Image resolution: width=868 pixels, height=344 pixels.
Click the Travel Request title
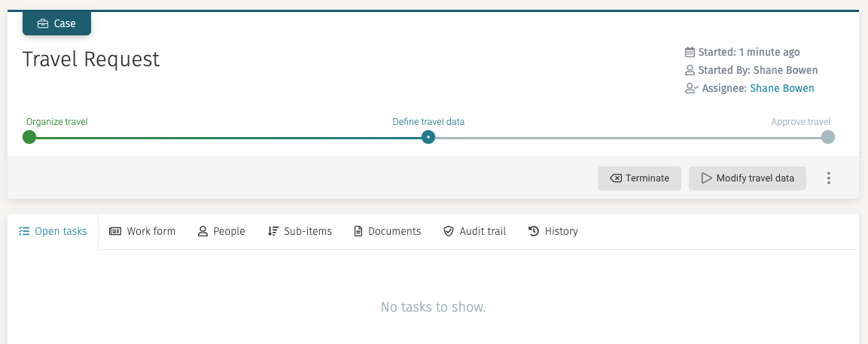click(91, 59)
